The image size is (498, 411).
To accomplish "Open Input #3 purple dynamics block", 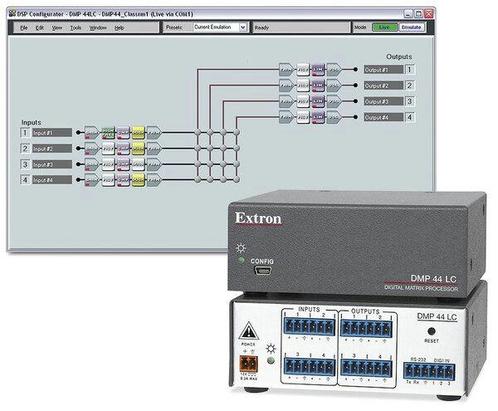I will [x=123, y=164].
